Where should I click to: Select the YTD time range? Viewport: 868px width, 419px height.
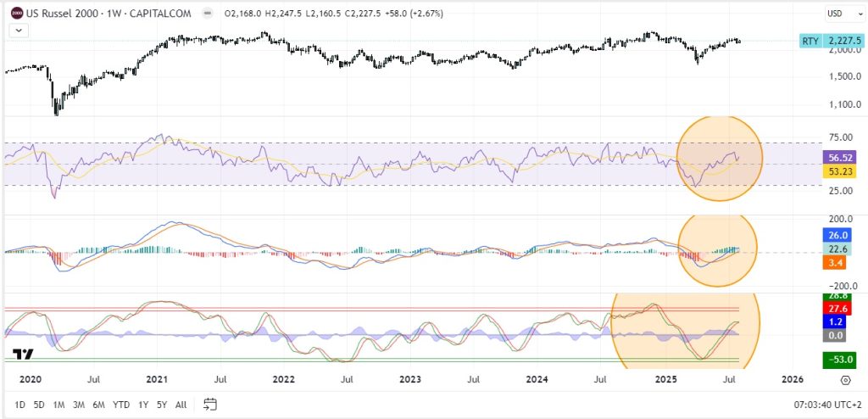[x=121, y=405]
